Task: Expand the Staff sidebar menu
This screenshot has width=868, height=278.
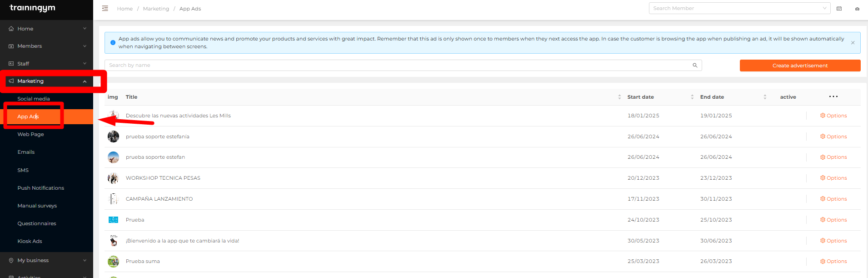Action: (x=46, y=64)
